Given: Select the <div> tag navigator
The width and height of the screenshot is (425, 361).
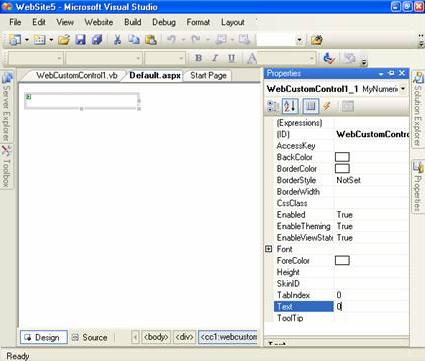Looking at the screenshot, I should click(184, 337).
